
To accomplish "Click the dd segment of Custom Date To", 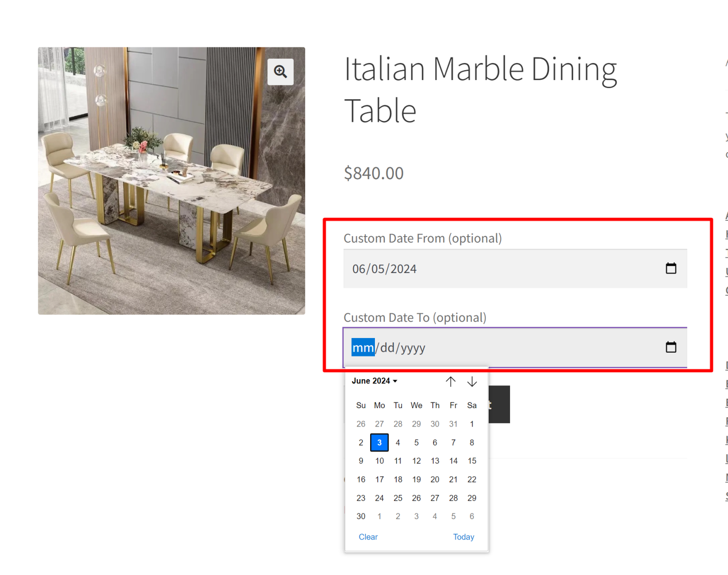I will click(387, 347).
